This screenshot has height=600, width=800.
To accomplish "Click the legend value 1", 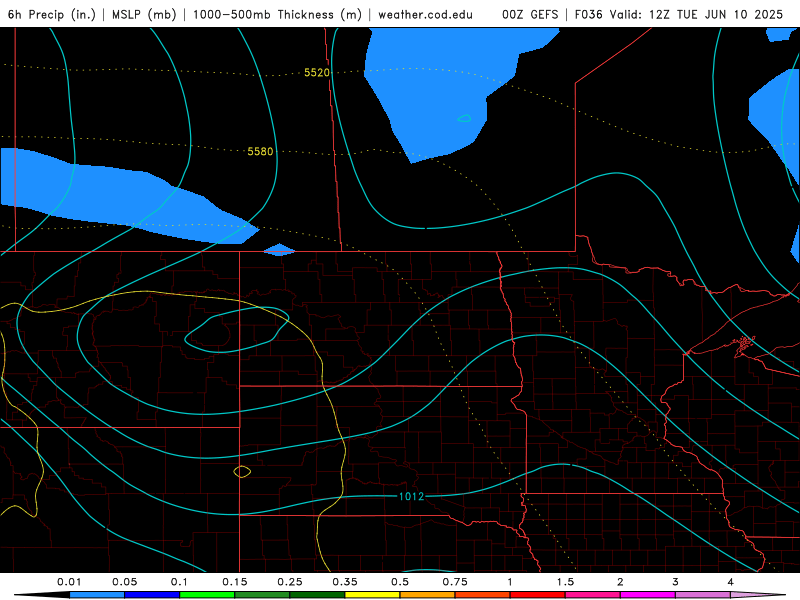I will click(510, 582).
